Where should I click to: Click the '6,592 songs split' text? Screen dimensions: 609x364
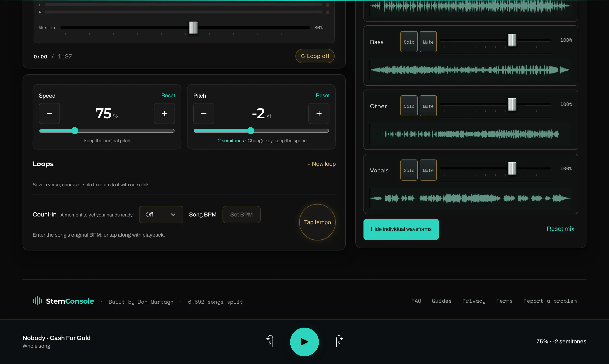tap(215, 302)
